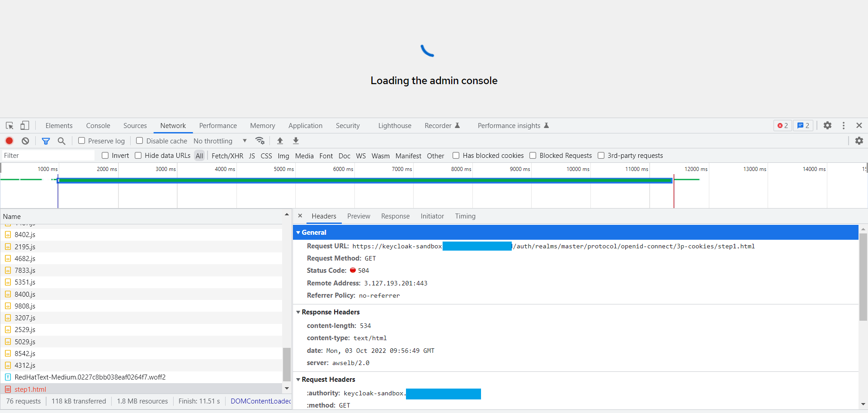The width and height of the screenshot is (868, 413).
Task: Export the network log as HAR
Action: tap(296, 141)
